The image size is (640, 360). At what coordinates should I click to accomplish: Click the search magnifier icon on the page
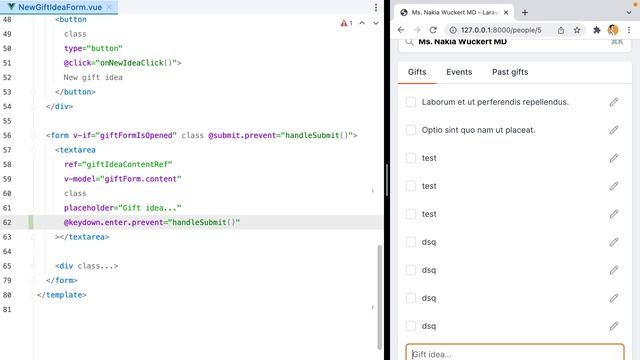(409, 41)
